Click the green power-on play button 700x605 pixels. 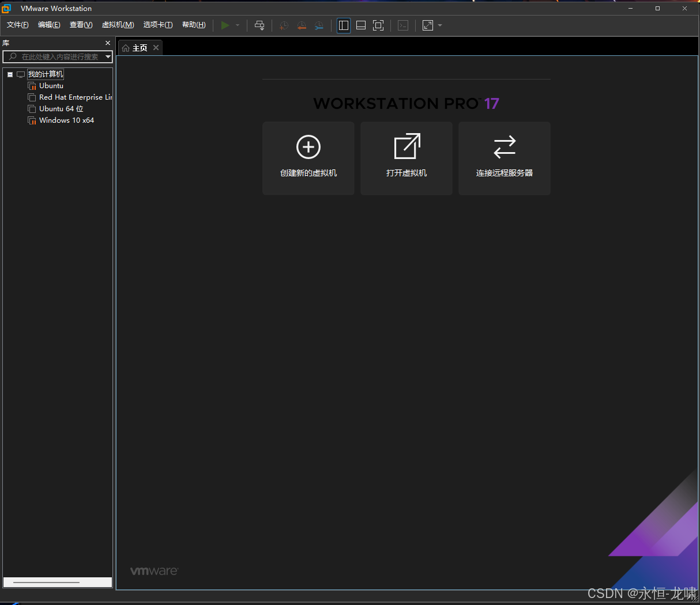pyautogui.click(x=225, y=25)
